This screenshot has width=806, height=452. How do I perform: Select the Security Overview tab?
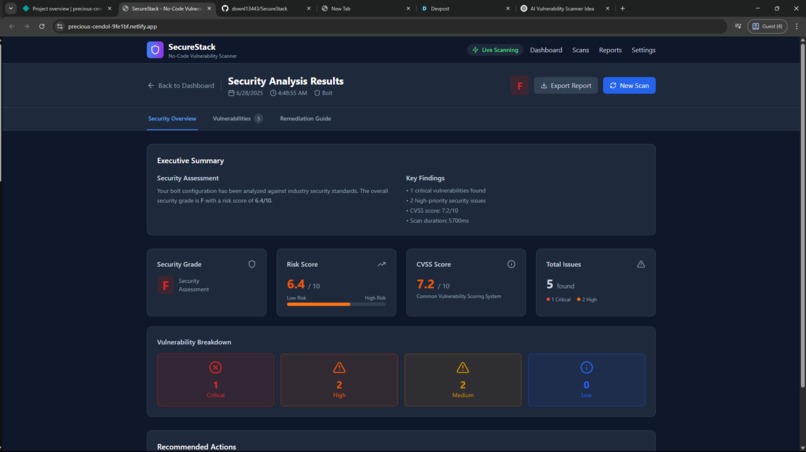pos(172,118)
